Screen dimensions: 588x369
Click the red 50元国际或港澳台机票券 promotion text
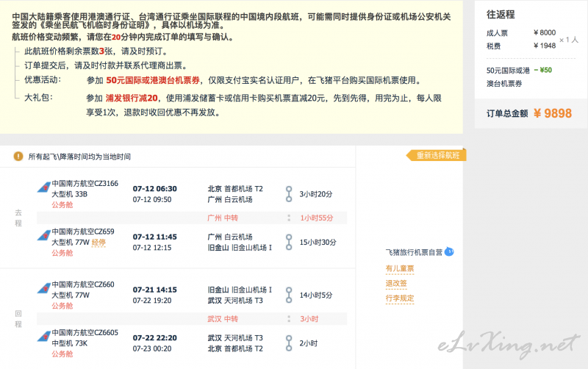pyautogui.click(x=153, y=80)
